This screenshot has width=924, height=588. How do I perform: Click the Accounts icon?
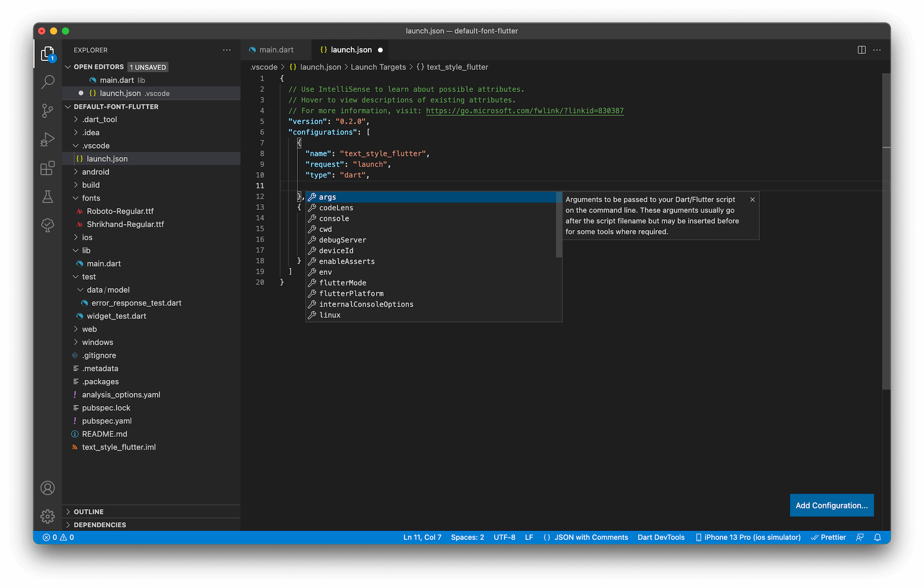coord(48,488)
